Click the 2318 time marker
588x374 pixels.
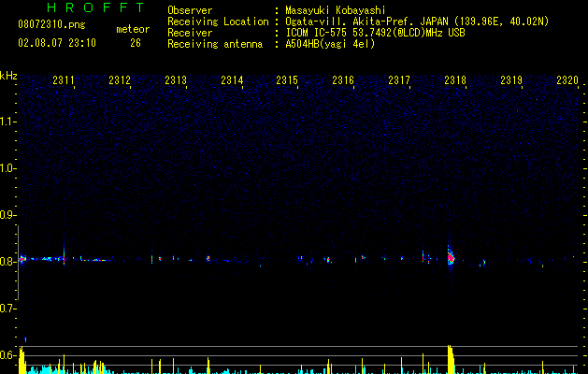(455, 80)
